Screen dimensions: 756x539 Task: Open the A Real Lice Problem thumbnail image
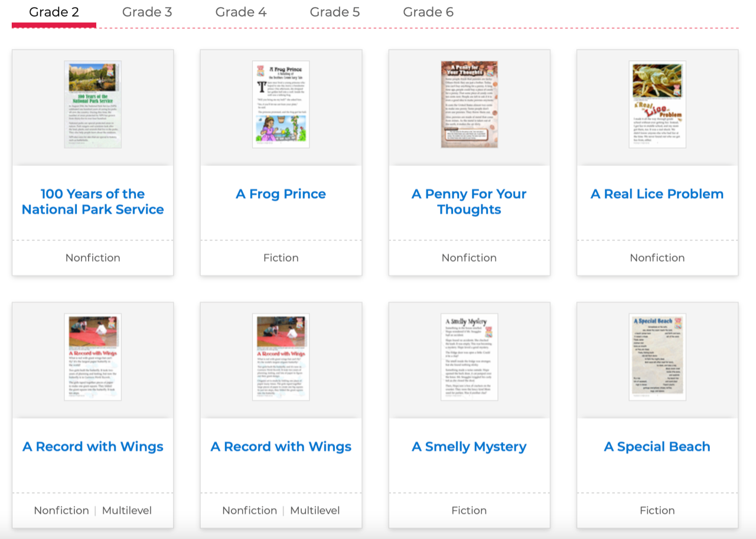click(x=657, y=104)
